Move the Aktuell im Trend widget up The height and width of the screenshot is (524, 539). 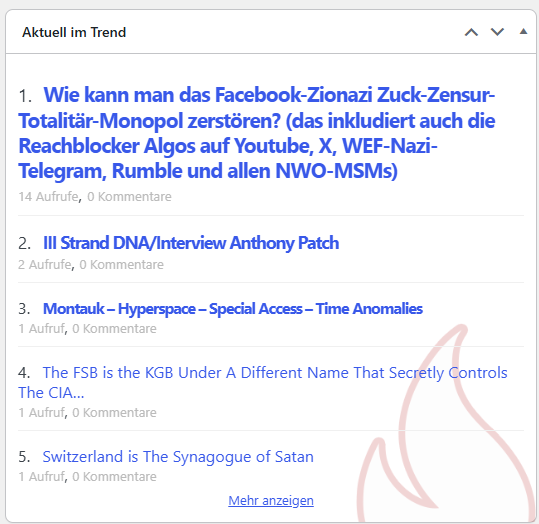tap(471, 32)
